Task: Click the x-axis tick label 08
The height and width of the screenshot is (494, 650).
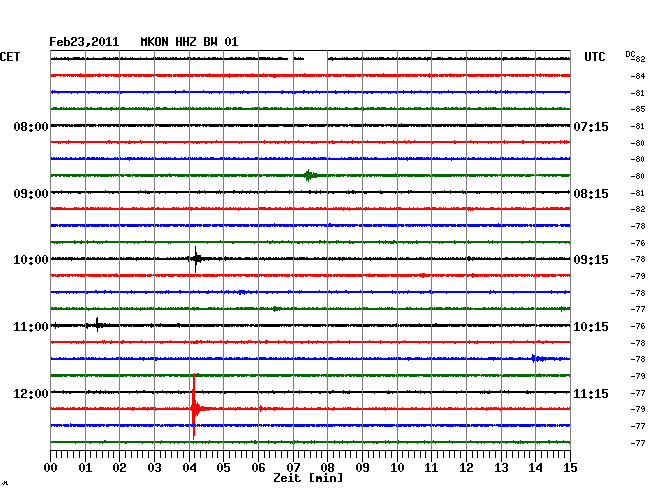Action: [327, 467]
